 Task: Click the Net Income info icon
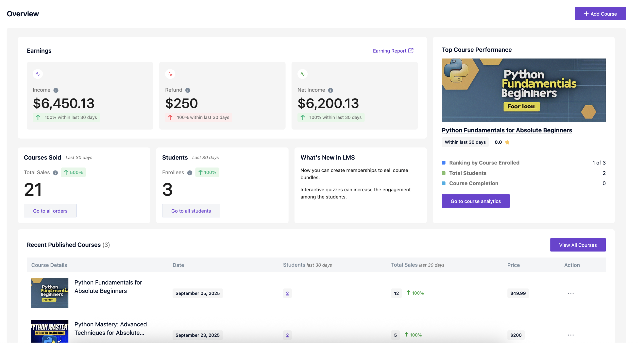[x=331, y=90]
